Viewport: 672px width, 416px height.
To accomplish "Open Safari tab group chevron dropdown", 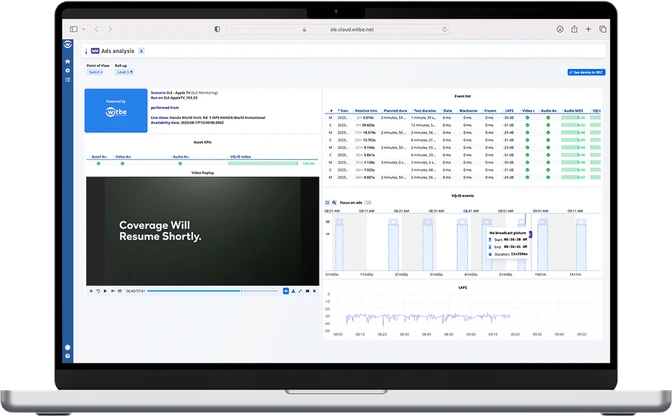I will 84,29.
